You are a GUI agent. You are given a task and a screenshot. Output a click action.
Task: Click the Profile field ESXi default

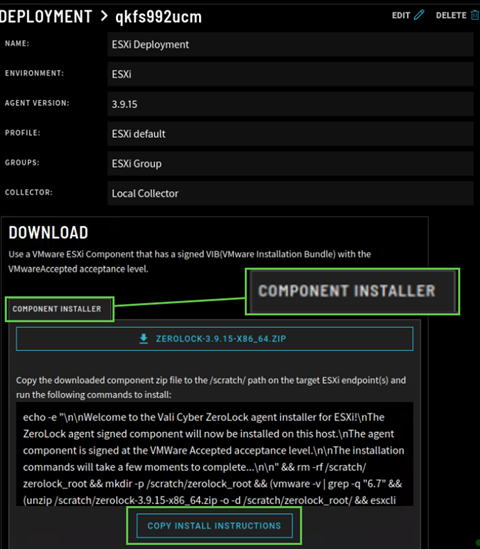tap(291, 134)
